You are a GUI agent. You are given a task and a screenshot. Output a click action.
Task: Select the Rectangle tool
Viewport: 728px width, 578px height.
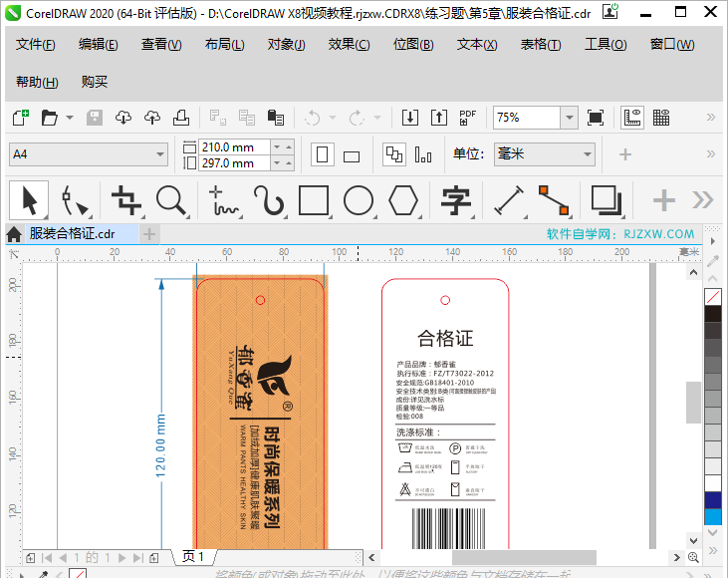click(314, 200)
